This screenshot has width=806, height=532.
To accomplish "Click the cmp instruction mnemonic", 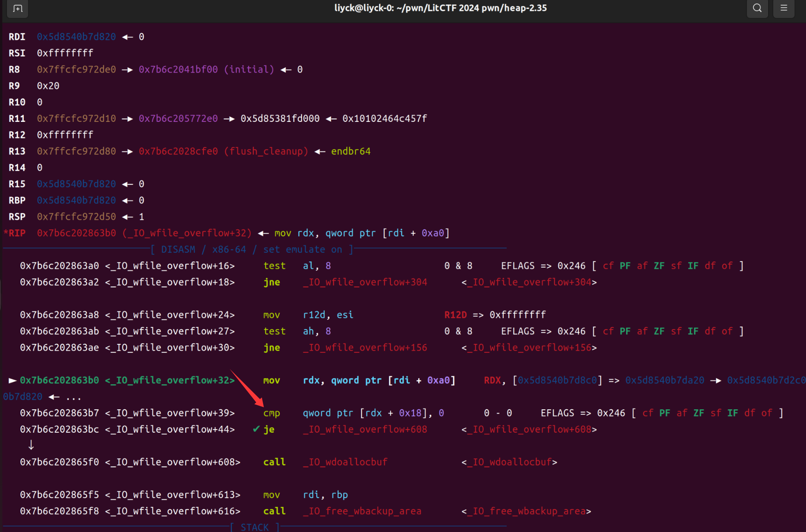I will pyautogui.click(x=272, y=413).
